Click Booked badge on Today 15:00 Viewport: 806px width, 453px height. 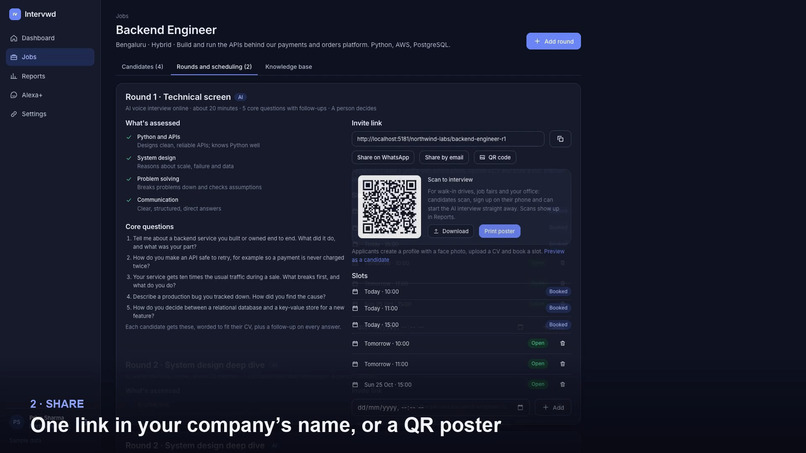pos(558,325)
